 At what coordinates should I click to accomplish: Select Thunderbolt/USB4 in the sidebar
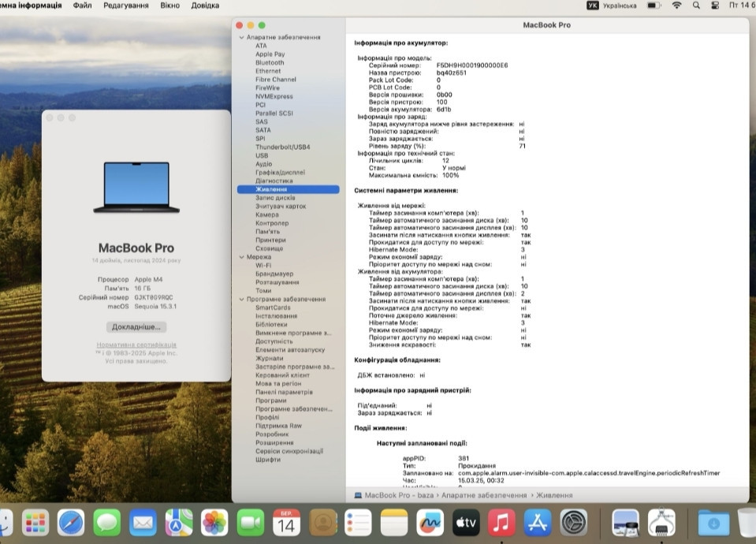[x=282, y=147]
